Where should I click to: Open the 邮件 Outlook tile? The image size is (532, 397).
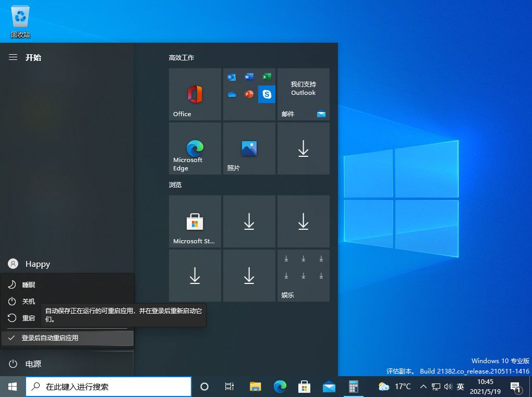click(303, 94)
